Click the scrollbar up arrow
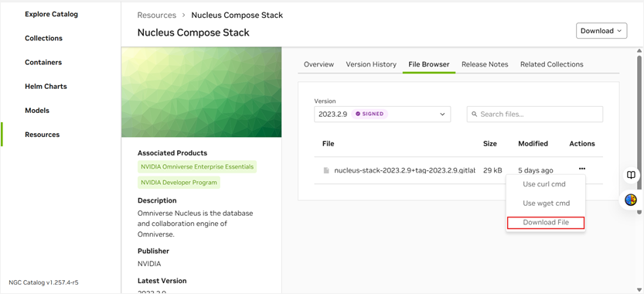 [x=639, y=51]
